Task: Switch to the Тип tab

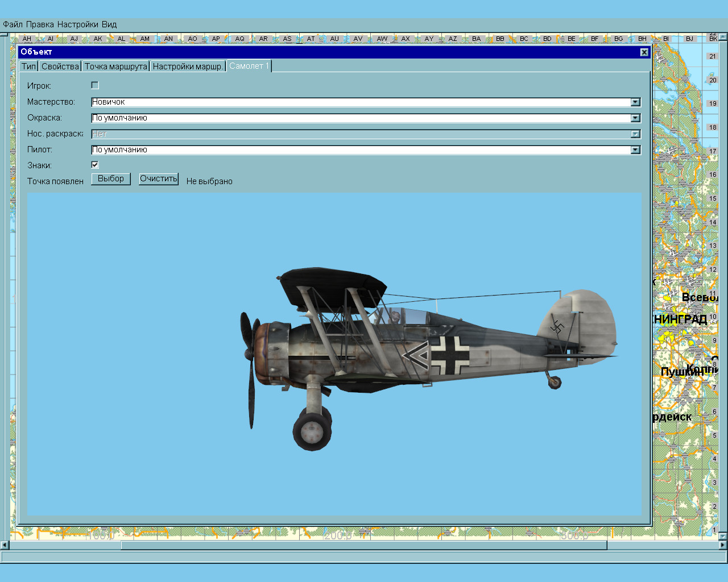Action: pos(28,66)
